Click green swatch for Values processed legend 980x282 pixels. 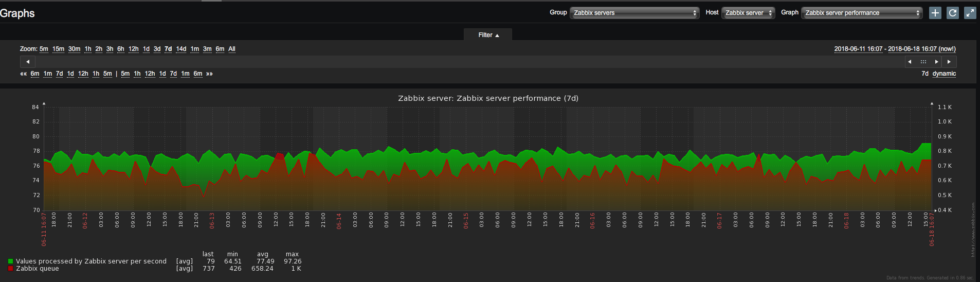[10, 261]
